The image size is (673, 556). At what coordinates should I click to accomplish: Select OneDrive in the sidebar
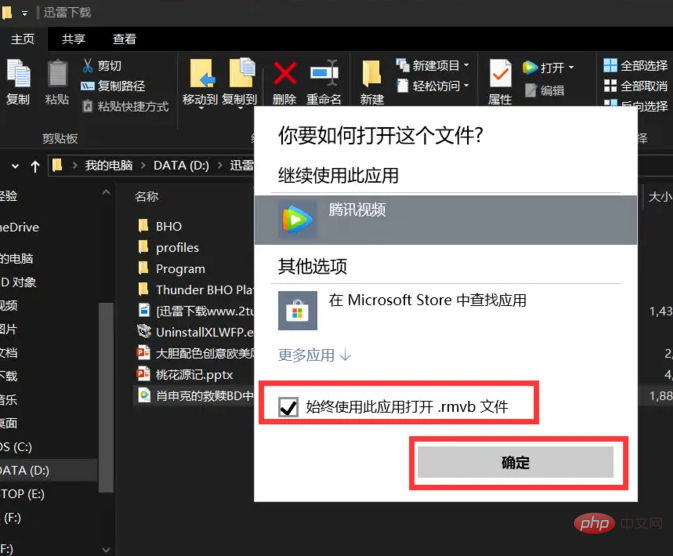tap(19, 227)
